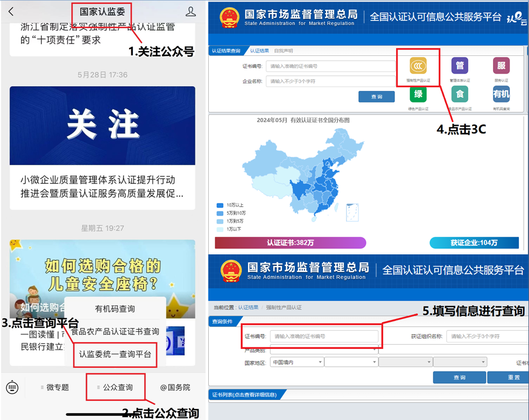Open the 关注 article banner image

pos(102,125)
